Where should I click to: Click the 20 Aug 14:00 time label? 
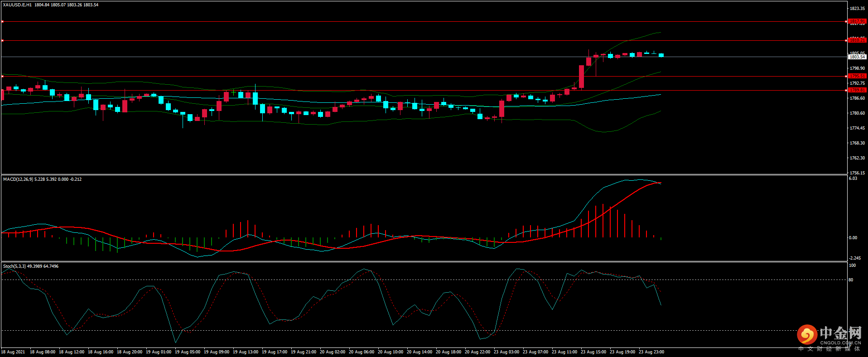tap(420, 352)
